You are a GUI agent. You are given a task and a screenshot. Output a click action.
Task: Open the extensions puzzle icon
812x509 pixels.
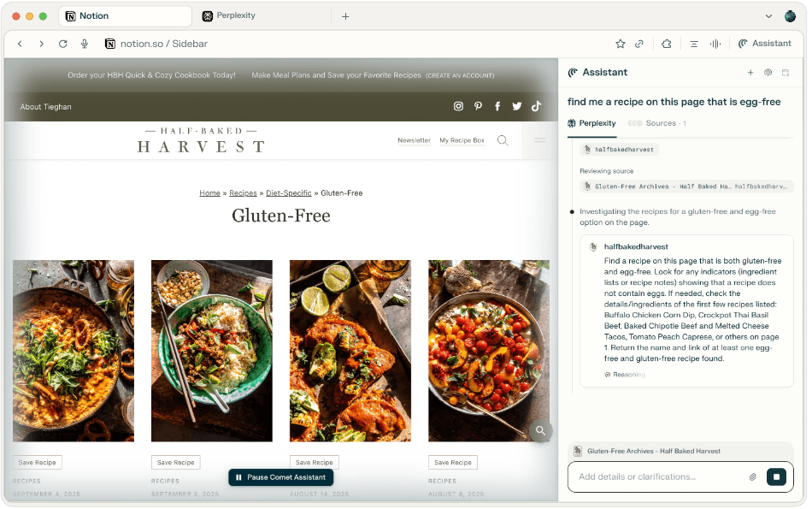click(667, 44)
